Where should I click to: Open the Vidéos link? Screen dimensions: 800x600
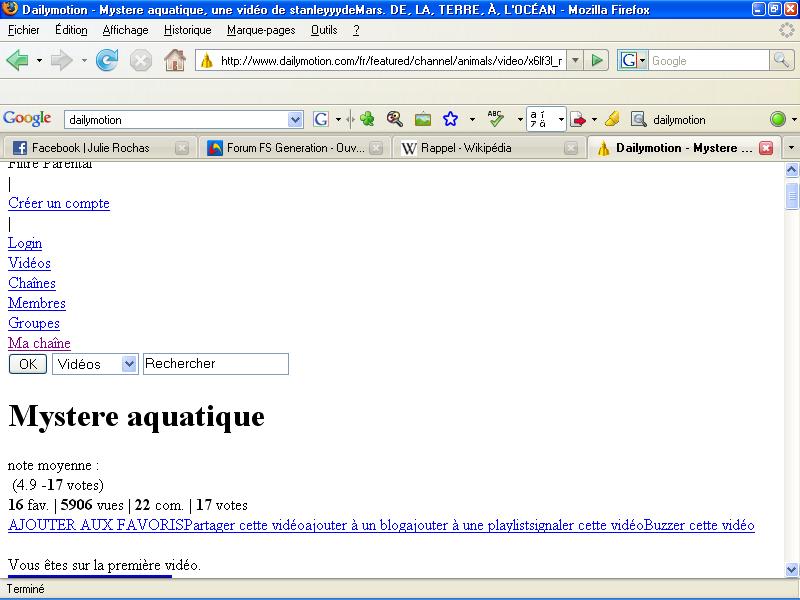(x=29, y=263)
